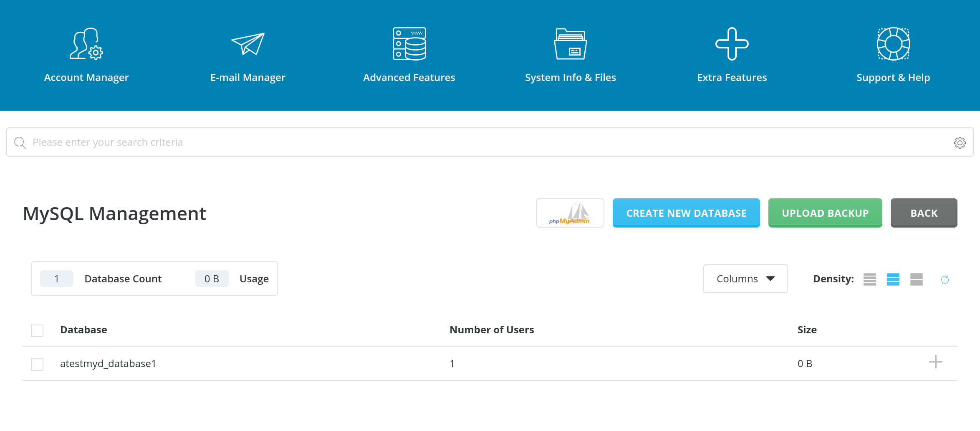The image size is (980, 431).
Task: Select large density view
Action: point(917,279)
